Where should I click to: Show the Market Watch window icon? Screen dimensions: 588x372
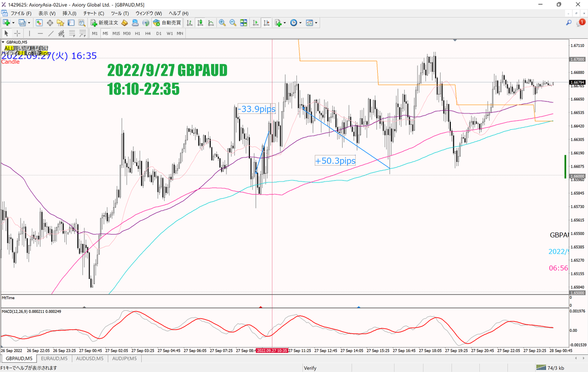pyautogui.click(x=39, y=23)
